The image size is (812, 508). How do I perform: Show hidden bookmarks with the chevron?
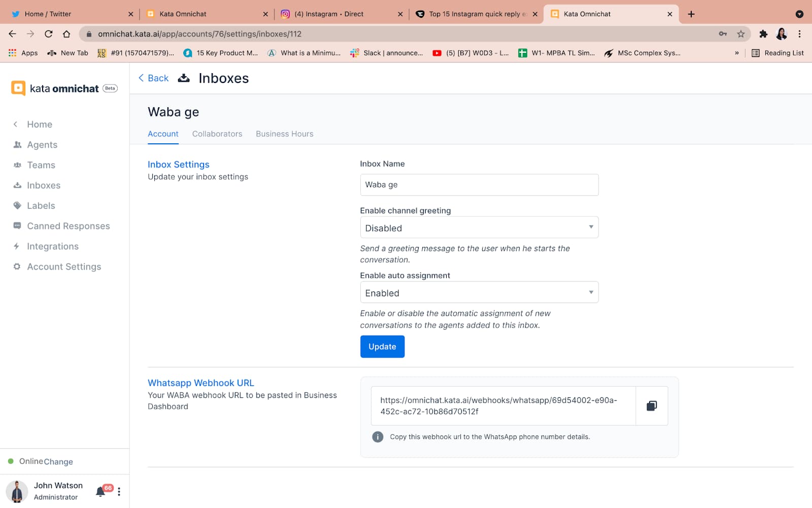(737, 53)
